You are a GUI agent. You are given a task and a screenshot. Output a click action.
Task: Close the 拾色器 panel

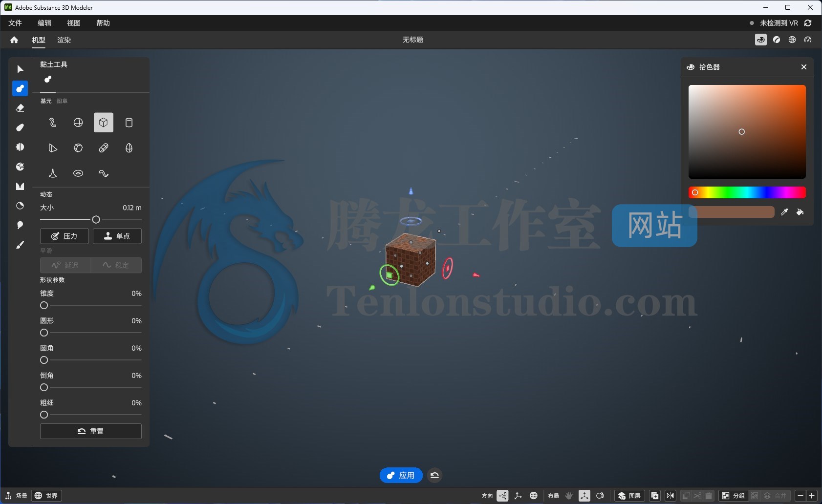click(804, 67)
